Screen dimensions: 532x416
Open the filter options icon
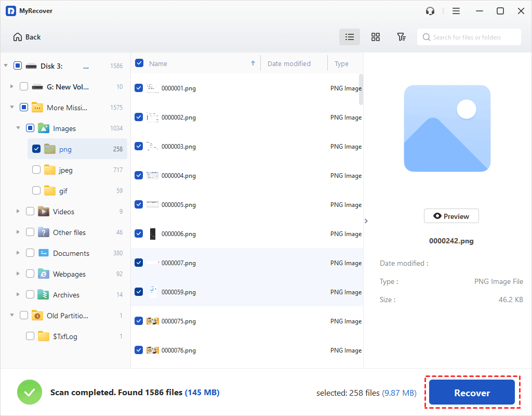[x=401, y=37]
